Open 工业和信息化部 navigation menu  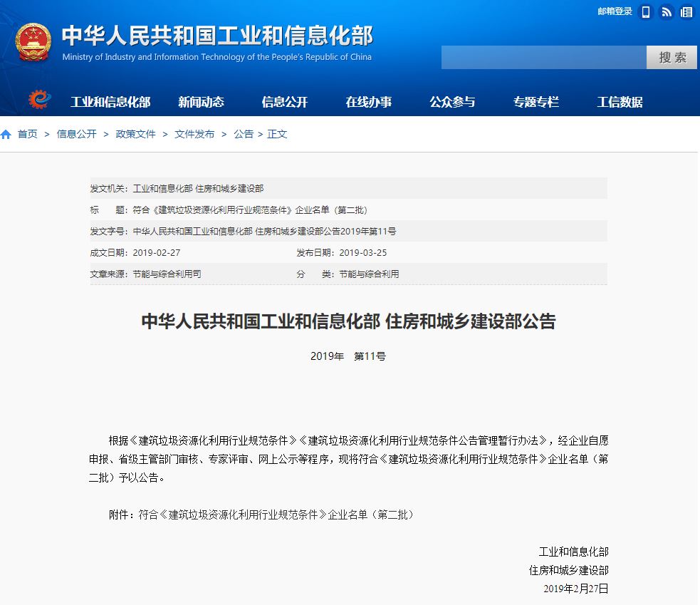(110, 102)
